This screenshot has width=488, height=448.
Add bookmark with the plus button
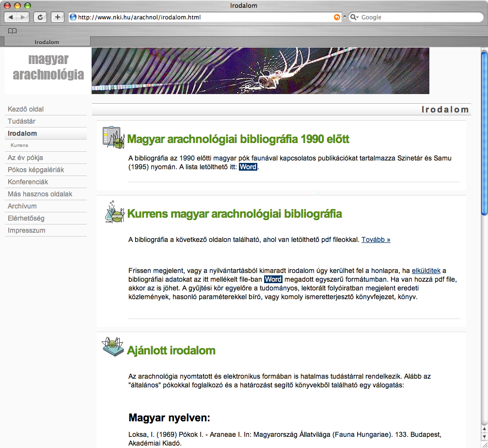(58, 17)
